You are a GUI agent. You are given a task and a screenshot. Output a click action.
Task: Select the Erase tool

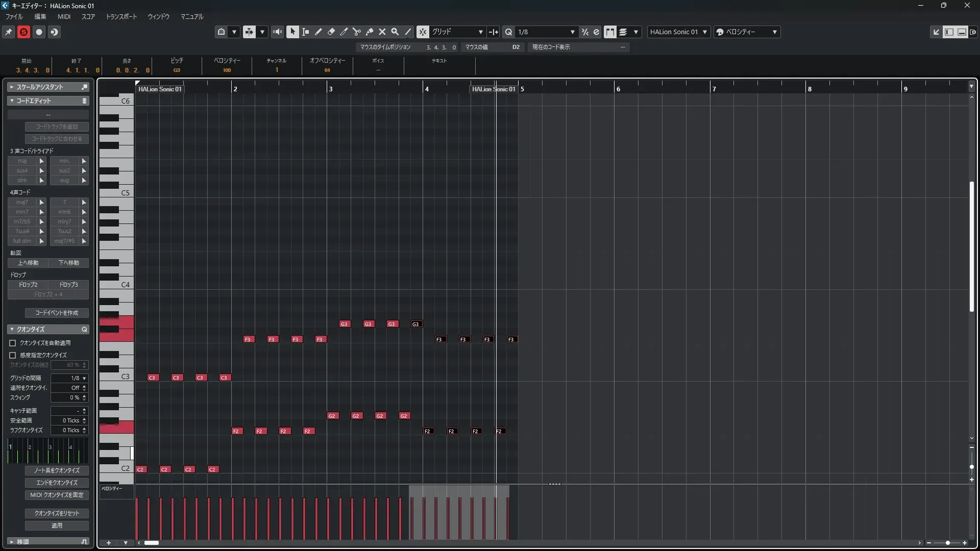click(x=331, y=32)
